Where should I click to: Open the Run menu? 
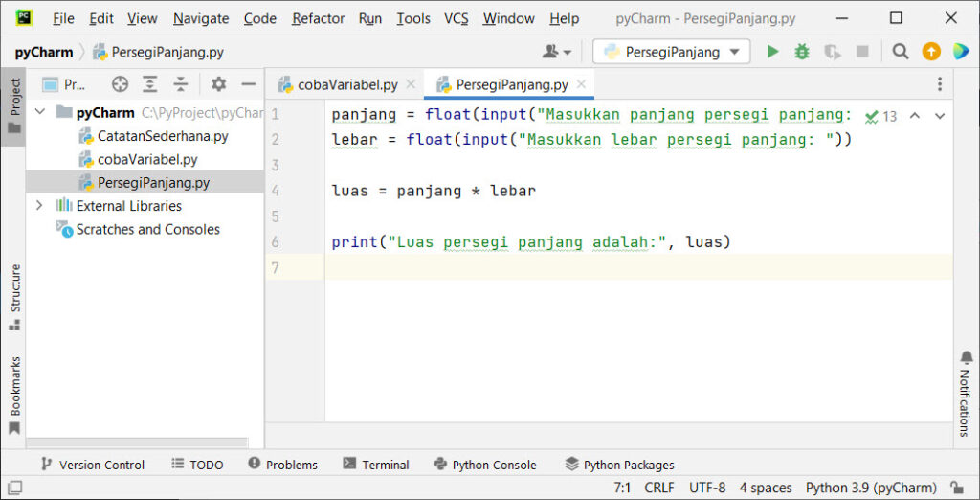coord(370,19)
